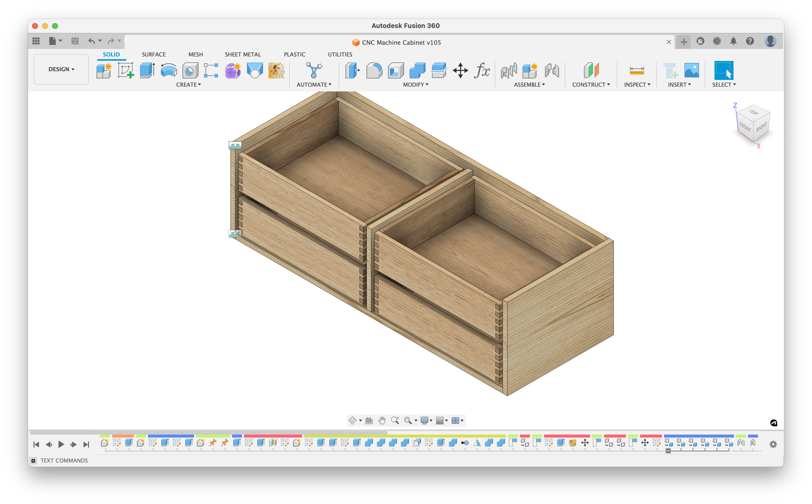Click the timeline history marker handle
The height and width of the screenshot is (504, 812).
[x=668, y=451]
